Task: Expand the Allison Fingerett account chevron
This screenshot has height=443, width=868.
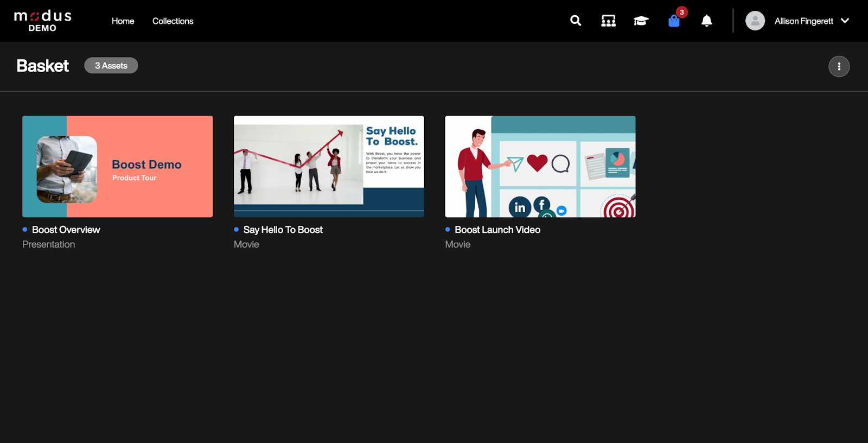Action: pyautogui.click(x=845, y=21)
